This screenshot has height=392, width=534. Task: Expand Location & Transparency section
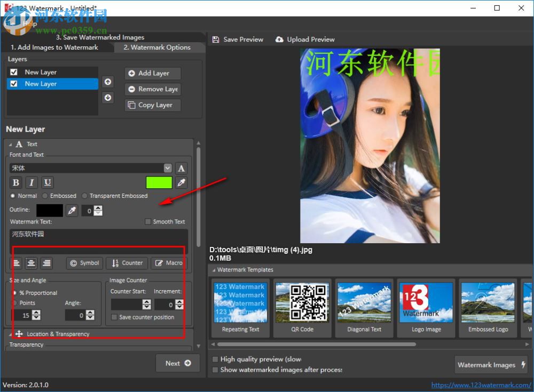click(11, 334)
